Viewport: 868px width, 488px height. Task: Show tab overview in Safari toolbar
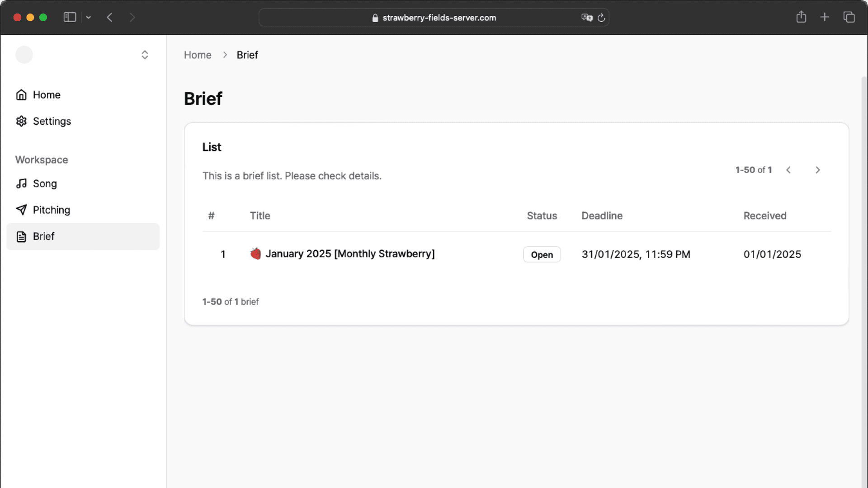click(849, 17)
